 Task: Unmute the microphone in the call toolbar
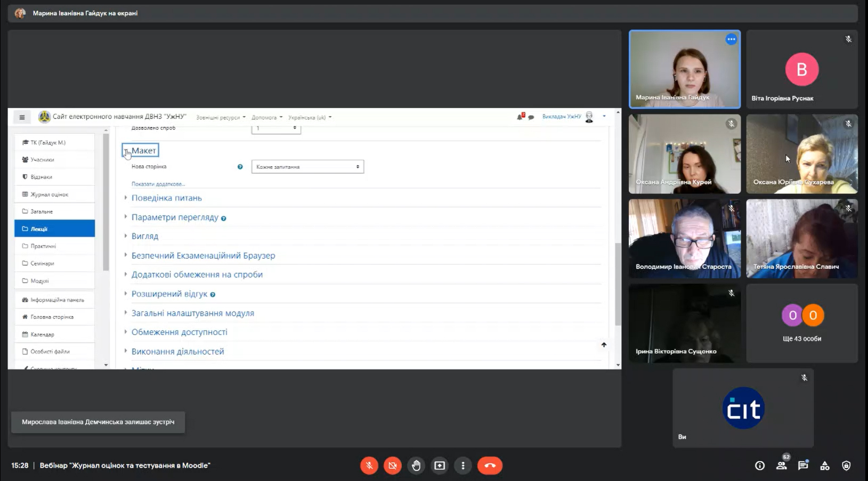pyautogui.click(x=369, y=466)
